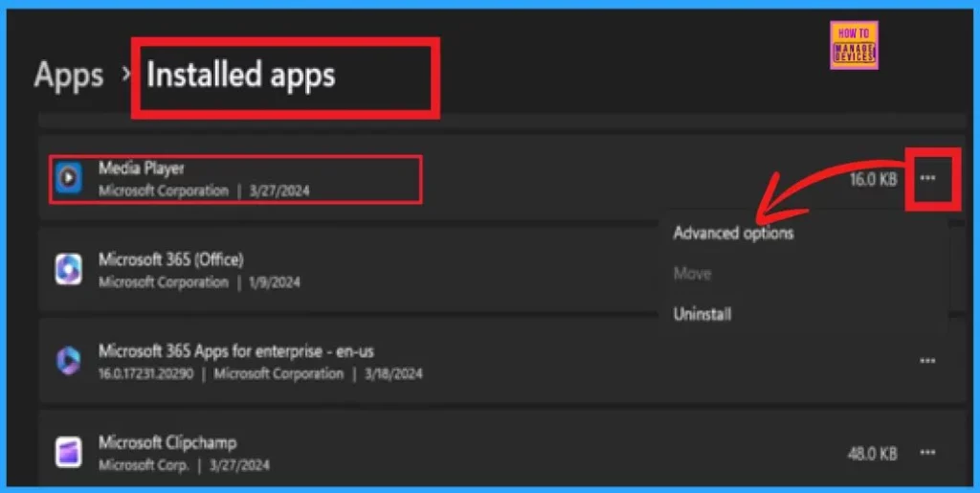Select Uninstall from the context menu
Screen dimensions: 980x493
[x=702, y=314]
